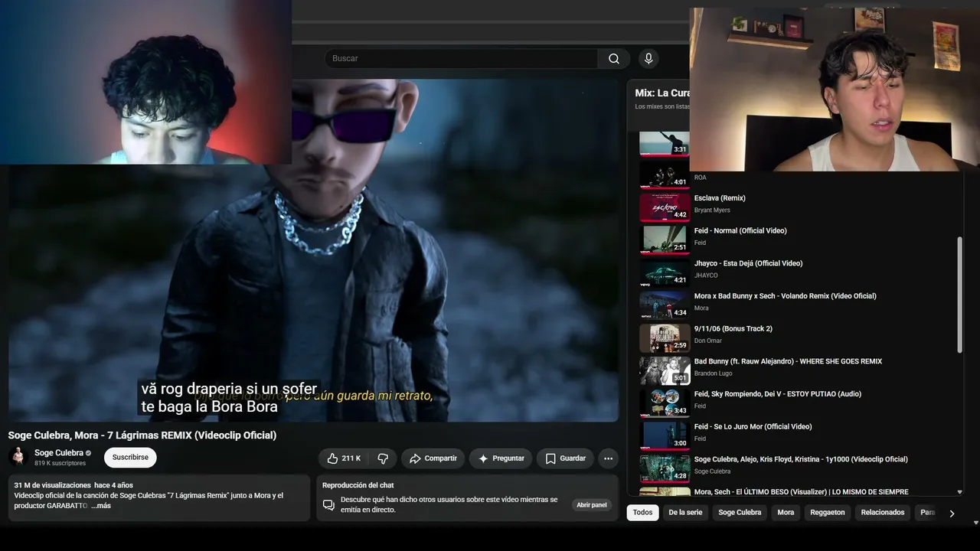This screenshot has height=551, width=980.
Task: Click the Feid - Se Lo Juro Mor title
Action: (753, 427)
